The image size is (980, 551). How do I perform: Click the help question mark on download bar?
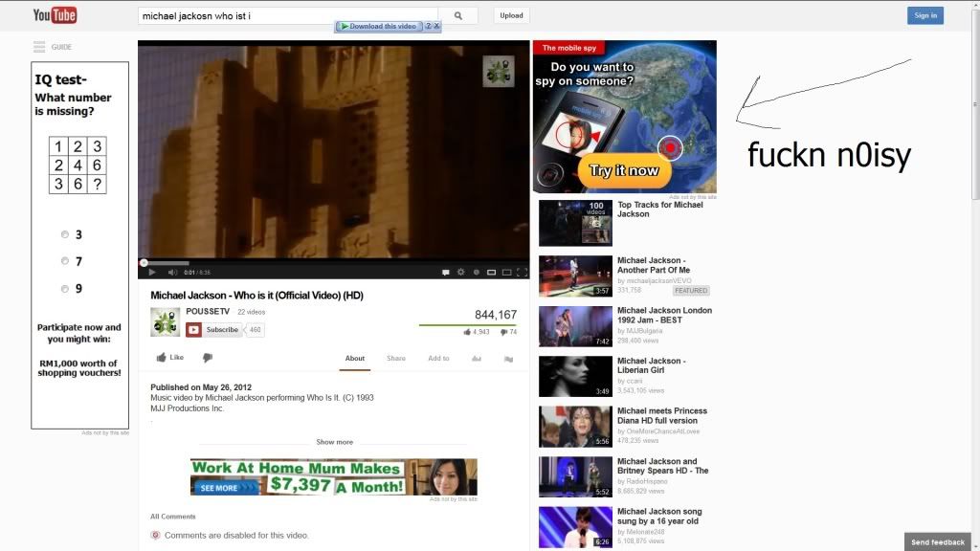(428, 26)
